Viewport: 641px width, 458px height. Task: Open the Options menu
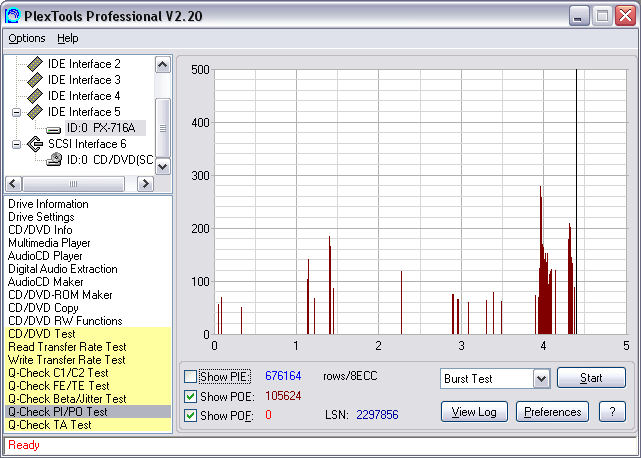click(27, 38)
